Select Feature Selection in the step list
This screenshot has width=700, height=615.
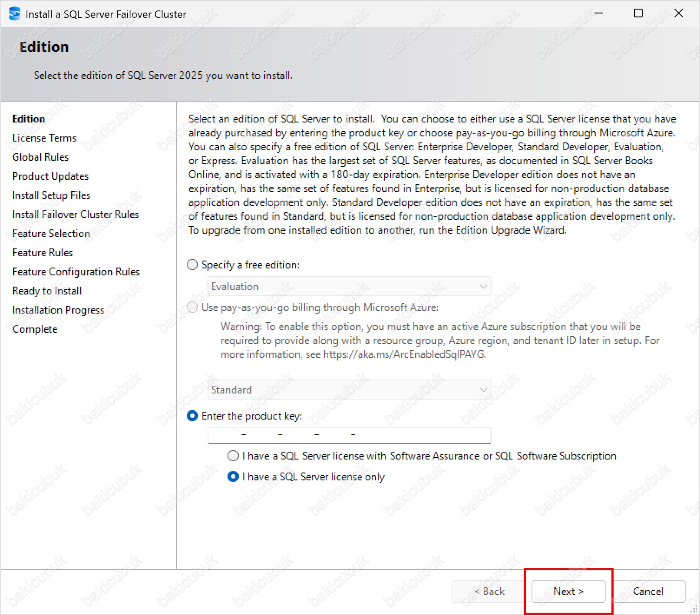click(51, 233)
